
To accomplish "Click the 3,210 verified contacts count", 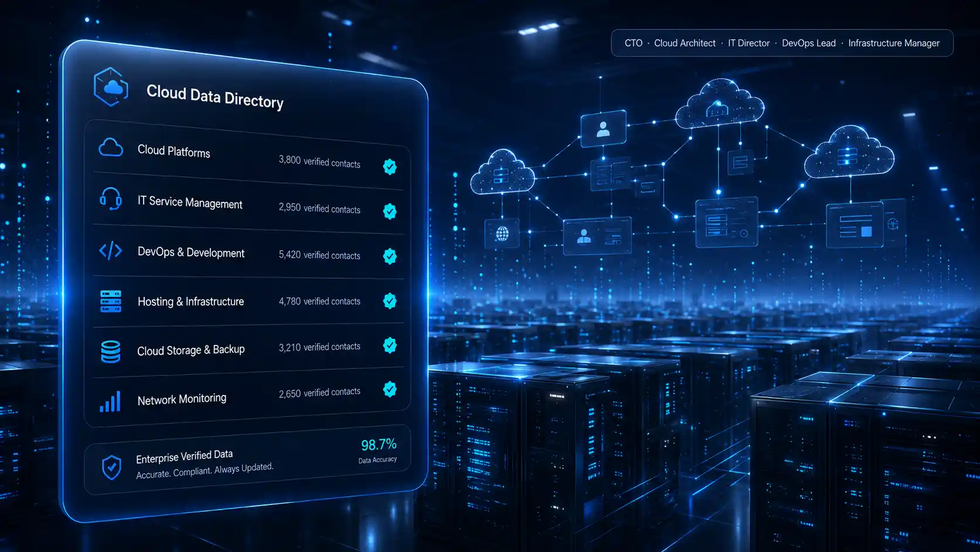I will coord(319,347).
